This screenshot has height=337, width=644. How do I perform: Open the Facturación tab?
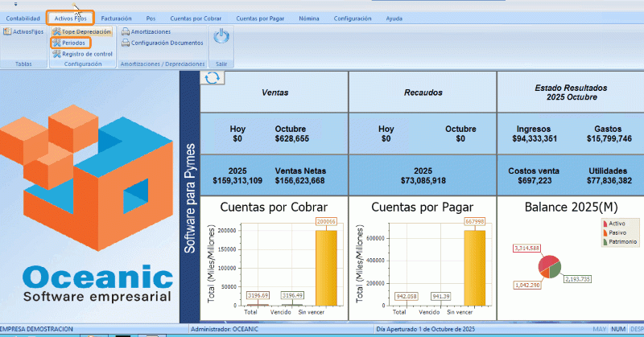coord(117,18)
